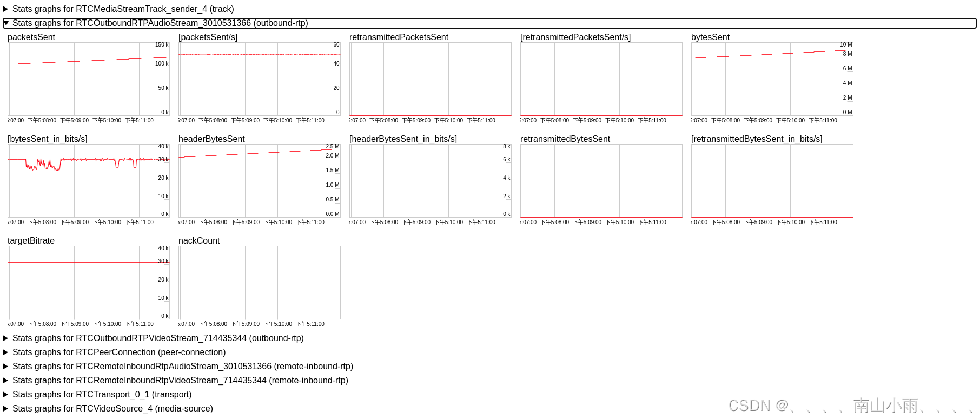Select the packetsSent graph title
The height and width of the screenshot is (418, 980).
point(31,37)
